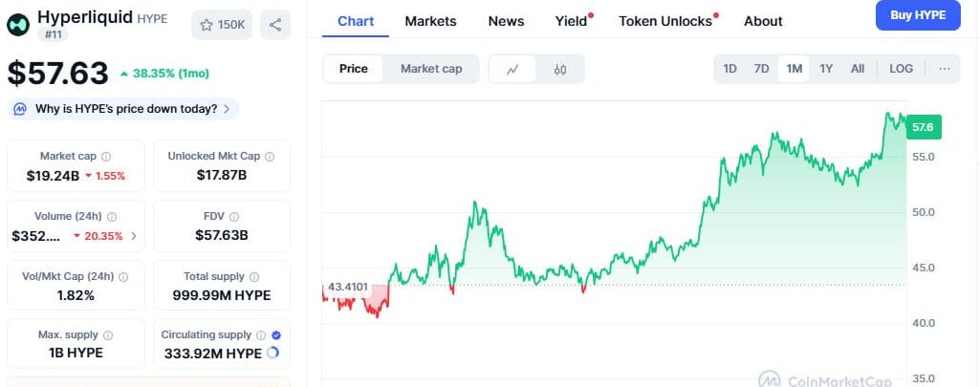Viewport: 980px width, 387px height.
Task: Expand the Volume (24h) details chevron
Action: click(x=134, y=237)
